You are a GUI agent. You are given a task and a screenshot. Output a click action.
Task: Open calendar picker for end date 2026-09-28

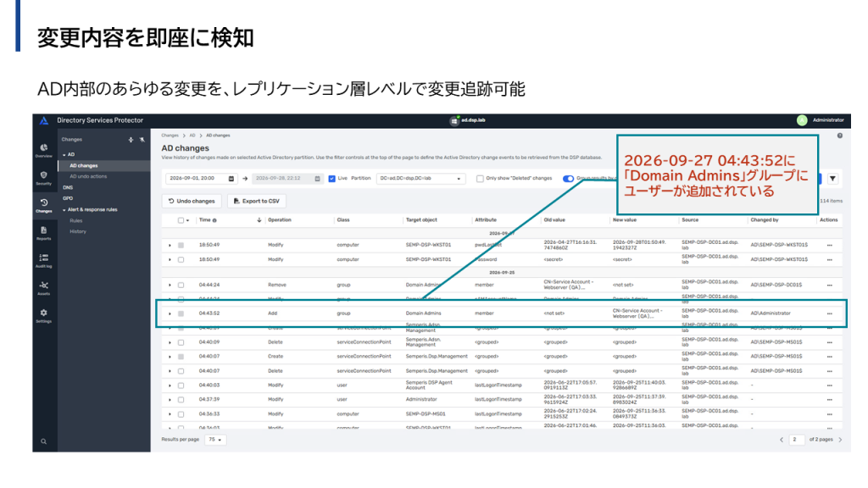317,179
